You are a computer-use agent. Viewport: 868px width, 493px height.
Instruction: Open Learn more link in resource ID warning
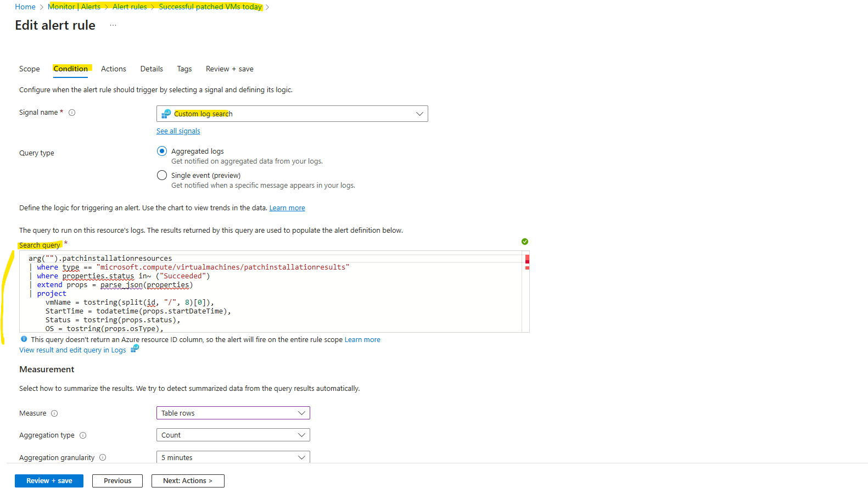tap(362, 339)
